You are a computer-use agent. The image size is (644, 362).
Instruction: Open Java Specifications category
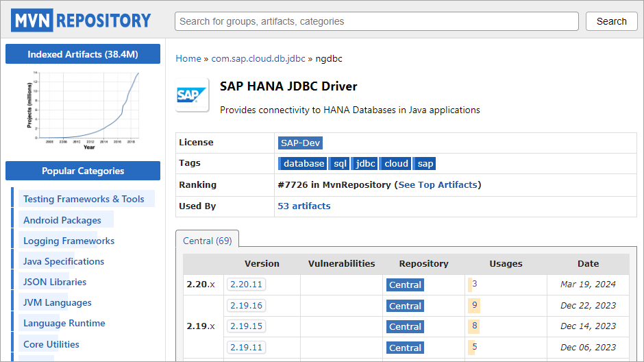(x=64, y=261)
